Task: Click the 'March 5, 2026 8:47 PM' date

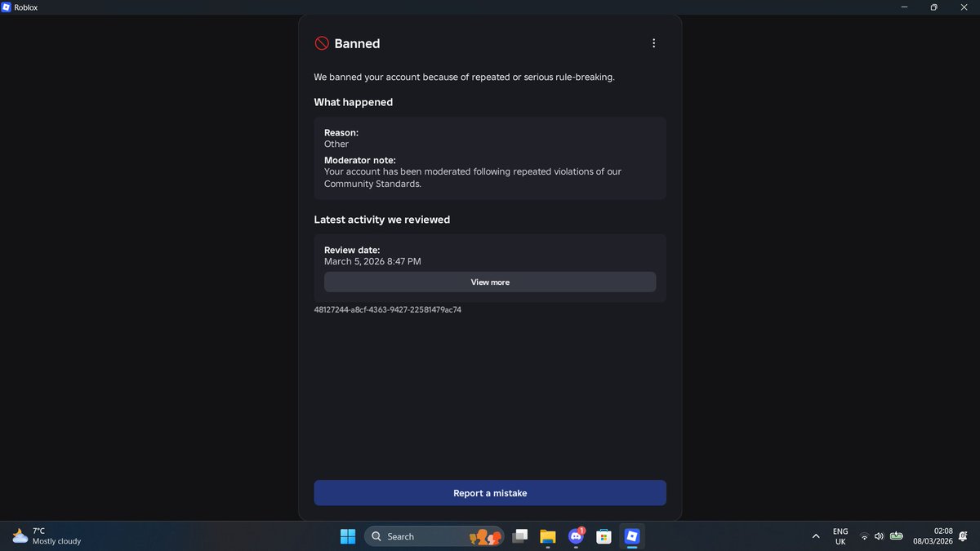Action: (372, 261)
